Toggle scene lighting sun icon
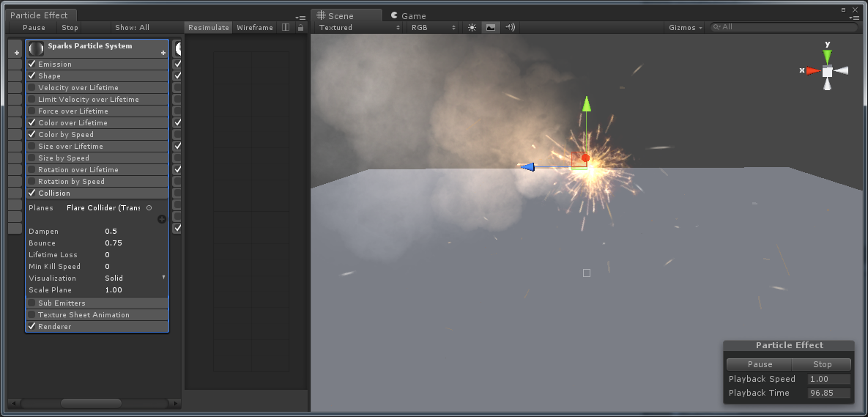Viewport: 868px width, 417px height. (x=472, y=27)
